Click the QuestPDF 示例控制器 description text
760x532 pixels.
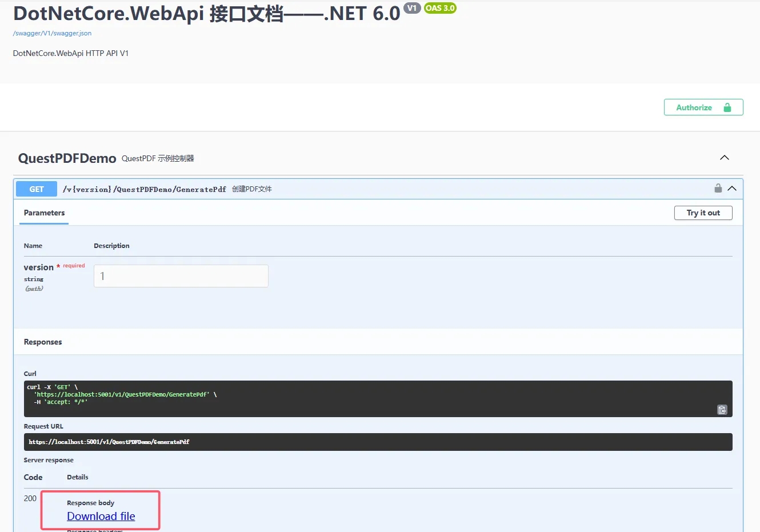[158, 158]
